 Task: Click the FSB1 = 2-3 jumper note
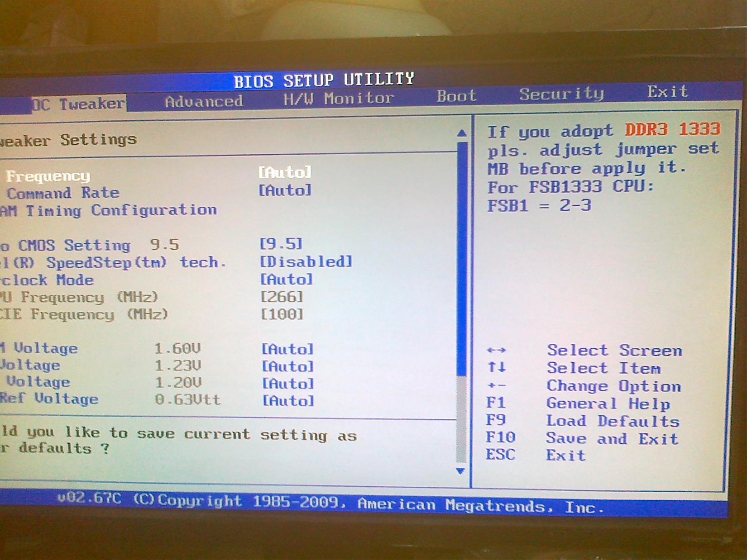[x=539, y=206]
